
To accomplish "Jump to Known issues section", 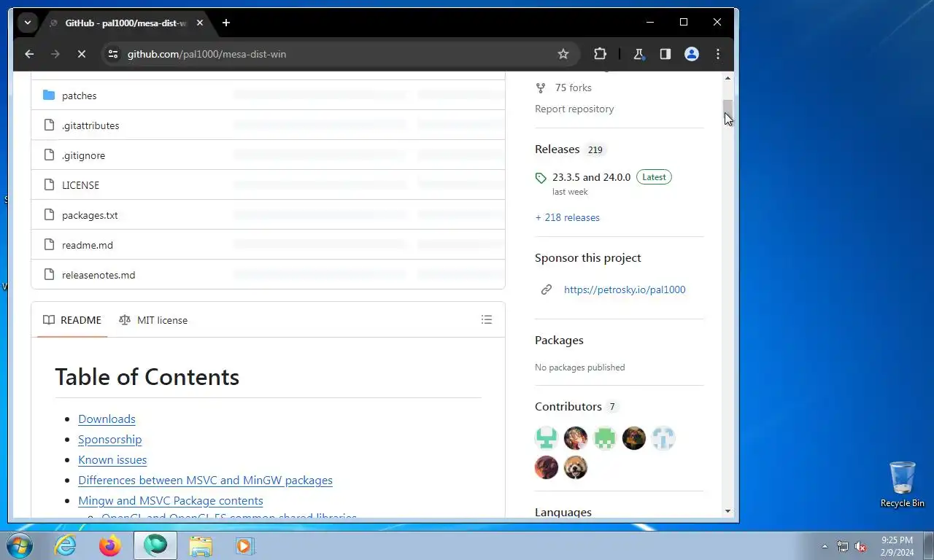I will point(112,459).
